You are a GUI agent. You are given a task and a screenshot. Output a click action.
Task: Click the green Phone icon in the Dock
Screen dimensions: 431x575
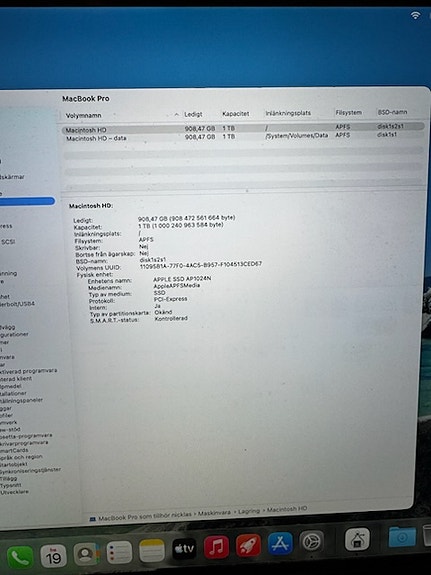20,557
